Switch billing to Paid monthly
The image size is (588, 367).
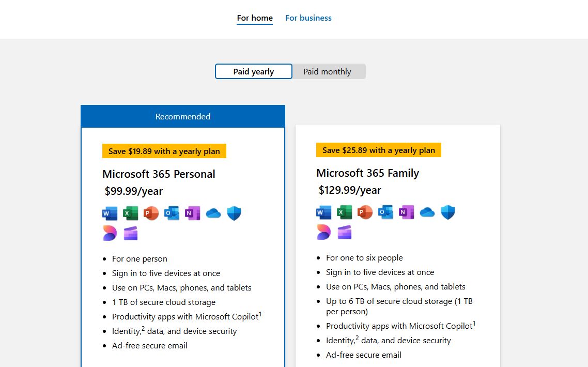pyautogui.click(x=328, y=71)
